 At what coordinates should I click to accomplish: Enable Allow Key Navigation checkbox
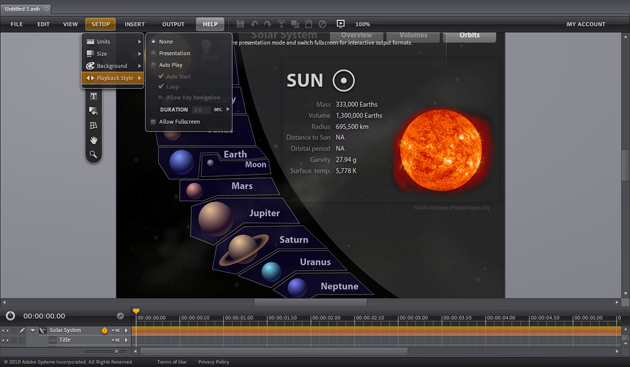pyautogui.click(x=161, y=97)
